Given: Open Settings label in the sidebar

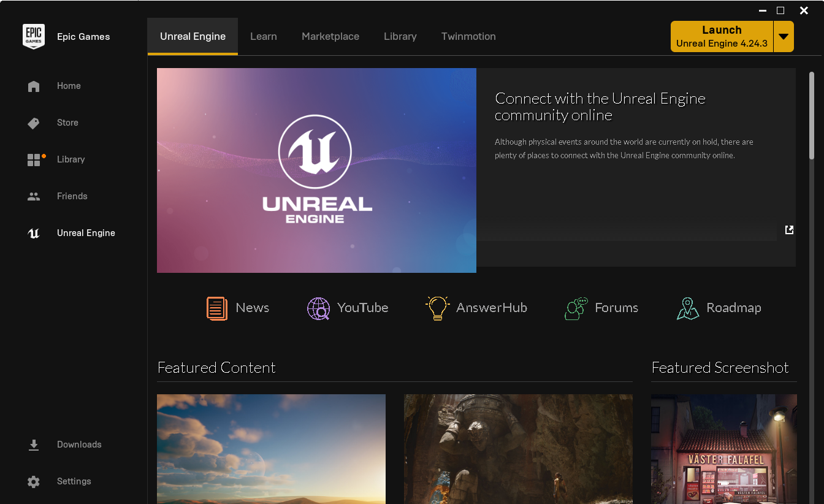Looking at the screenshot, I should (74, 481).
